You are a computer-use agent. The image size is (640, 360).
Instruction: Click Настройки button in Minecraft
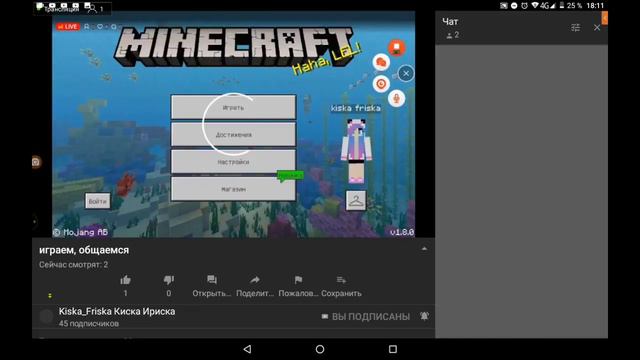click(233, 162)
